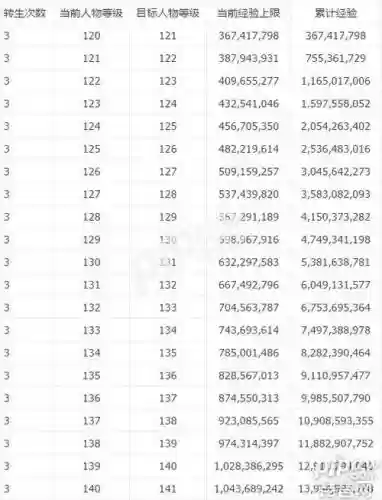
Task: Click experience cap 667,492,796
Action: [x=249, y=285]
